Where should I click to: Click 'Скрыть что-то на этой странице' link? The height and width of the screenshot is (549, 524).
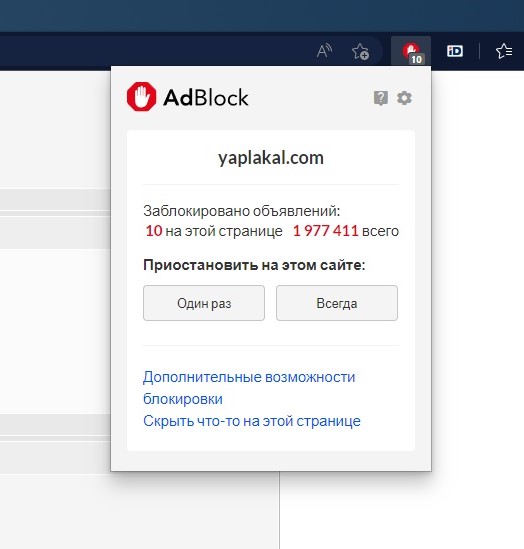252,421
